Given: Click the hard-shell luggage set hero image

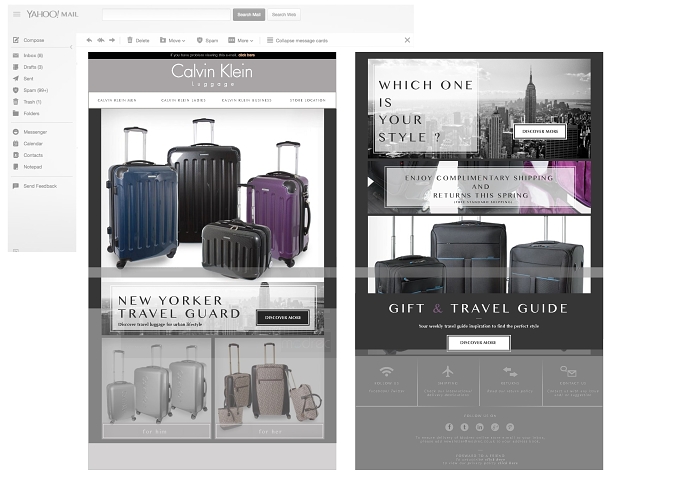Looking at the screenshot, I should coord(212,193).
